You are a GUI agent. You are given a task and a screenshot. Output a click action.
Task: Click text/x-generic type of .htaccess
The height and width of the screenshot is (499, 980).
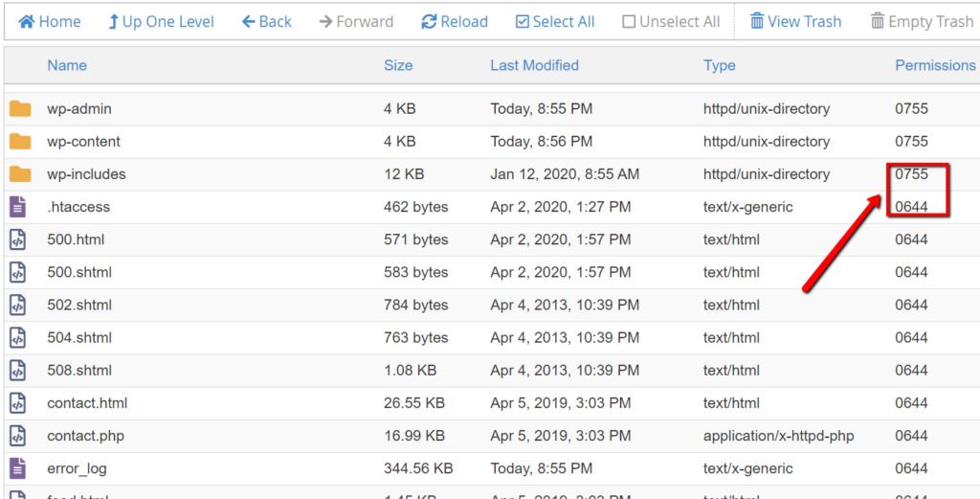[x=748, y=207]
